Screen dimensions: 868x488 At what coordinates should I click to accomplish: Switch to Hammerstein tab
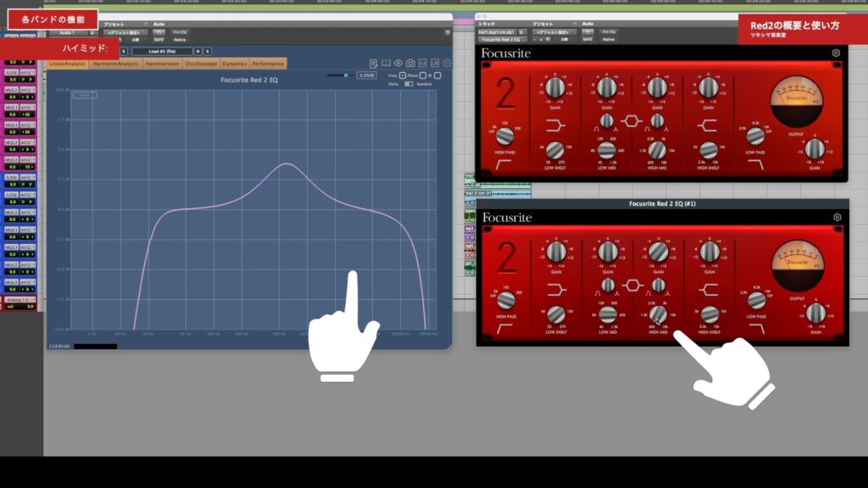(x=162, y=64)
